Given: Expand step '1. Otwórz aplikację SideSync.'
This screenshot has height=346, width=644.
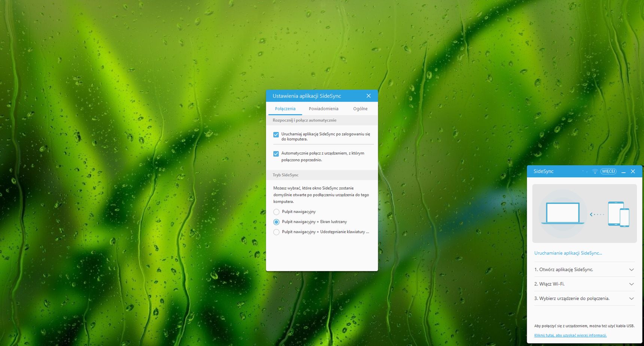Looking at the screenshot, I should coord(584,270).
